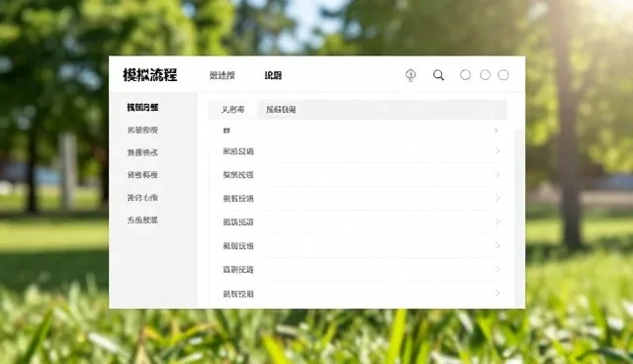This screenshot has width=633, height=364.
Task: Click the first of three circle buttons
Action: coord(466,75)
